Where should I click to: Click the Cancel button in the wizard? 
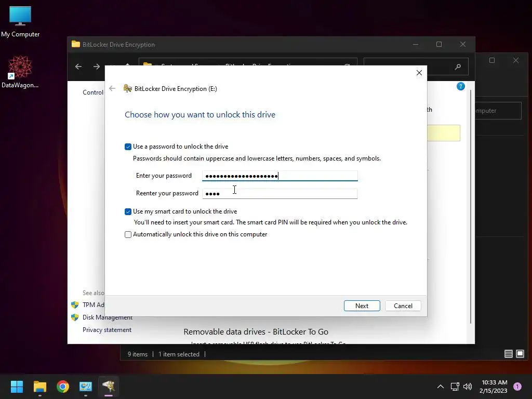click(x=403, y=305)
